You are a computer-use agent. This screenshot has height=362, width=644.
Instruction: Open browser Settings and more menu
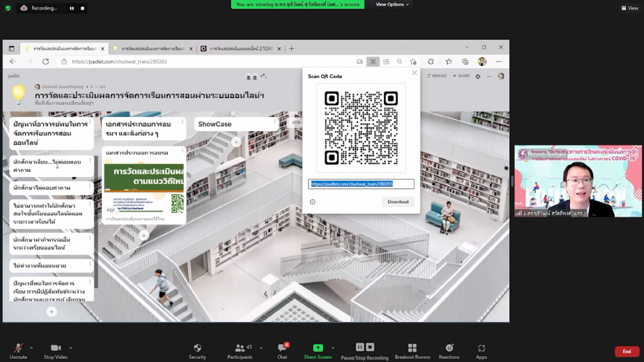[x=499, y=62]
